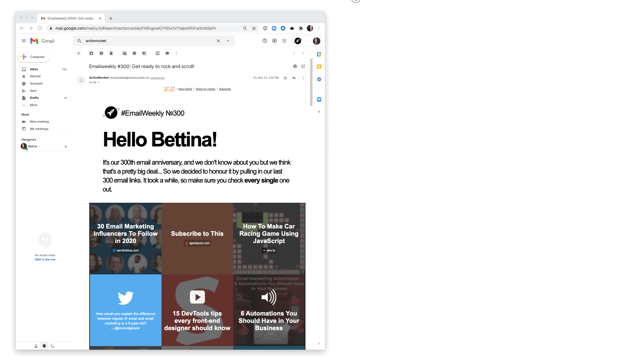This screenshot has width=640, height=364.
Task: Open the Inbox folder
Action: click(34, 69)
